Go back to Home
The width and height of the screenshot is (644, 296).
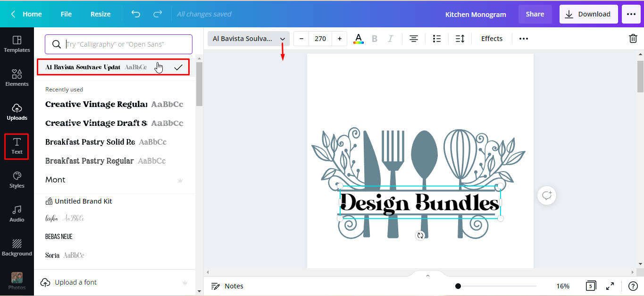click(26, 14)
